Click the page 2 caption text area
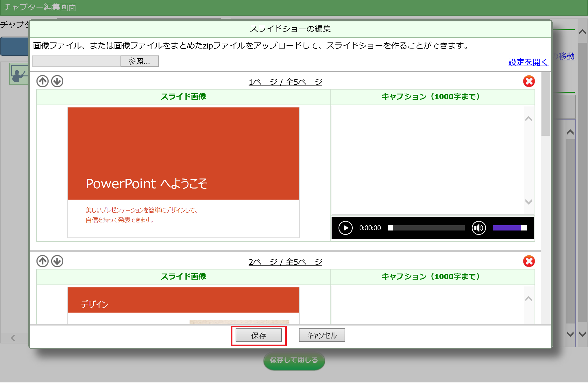 [x=428, y=305]
